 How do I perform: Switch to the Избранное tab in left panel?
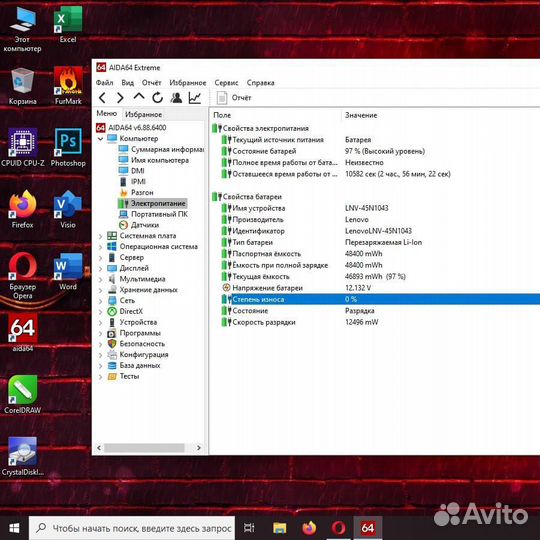point(143,114)
